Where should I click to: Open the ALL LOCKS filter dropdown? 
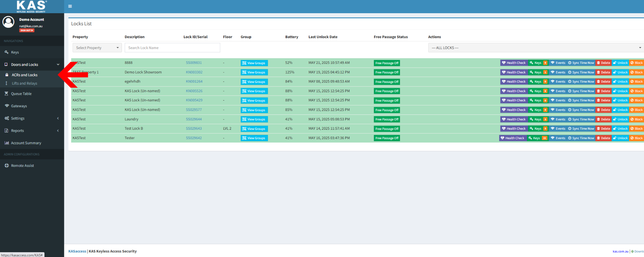[536, 48]
